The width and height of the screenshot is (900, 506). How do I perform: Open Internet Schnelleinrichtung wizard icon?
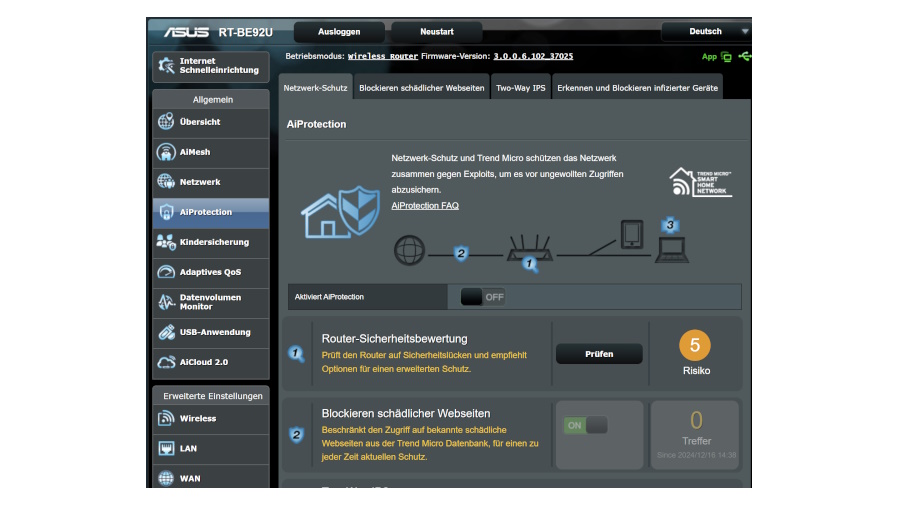point(166,66)
